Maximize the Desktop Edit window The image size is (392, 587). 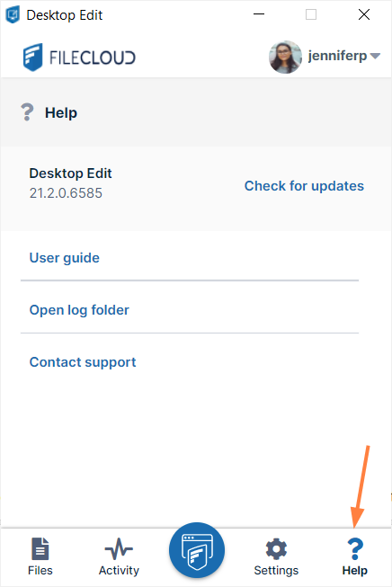[x=311, y=14]
